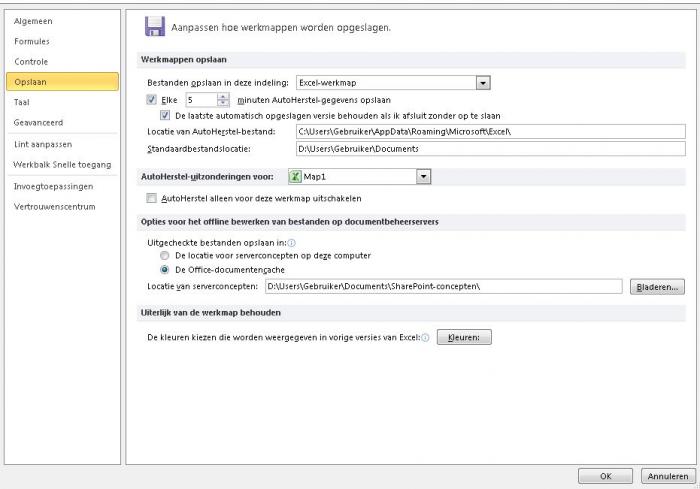
Task: Open the Algemeen category
Action: pyautogui.click(x=33, y=21)
